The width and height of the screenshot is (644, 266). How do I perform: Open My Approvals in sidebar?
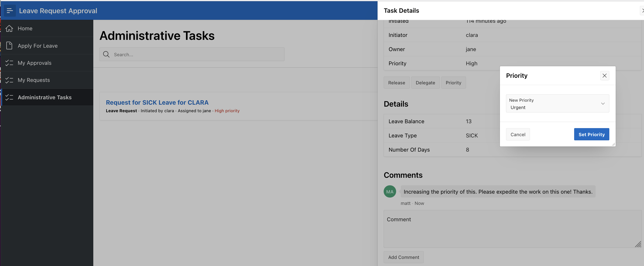pos(34,63)
